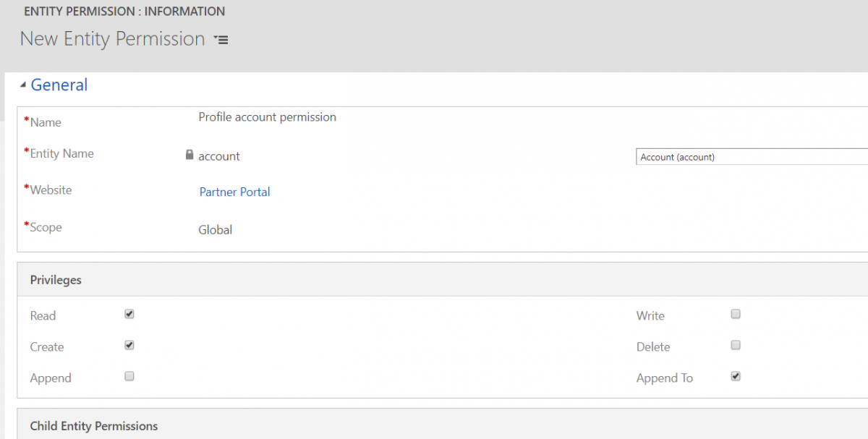The width and height of the screenshot is (868, 439).
Task: Click the Privileges section header
Action: pos(56,280)
